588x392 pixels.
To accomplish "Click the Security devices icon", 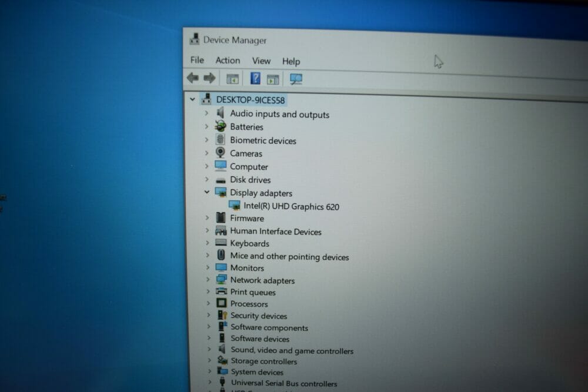I will (222, 315).
